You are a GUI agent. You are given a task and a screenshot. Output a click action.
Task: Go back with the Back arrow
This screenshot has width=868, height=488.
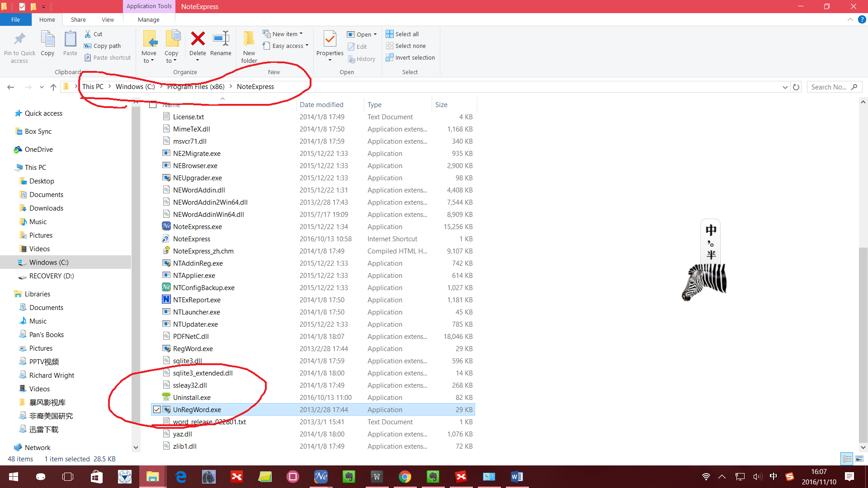coord(11,87)
